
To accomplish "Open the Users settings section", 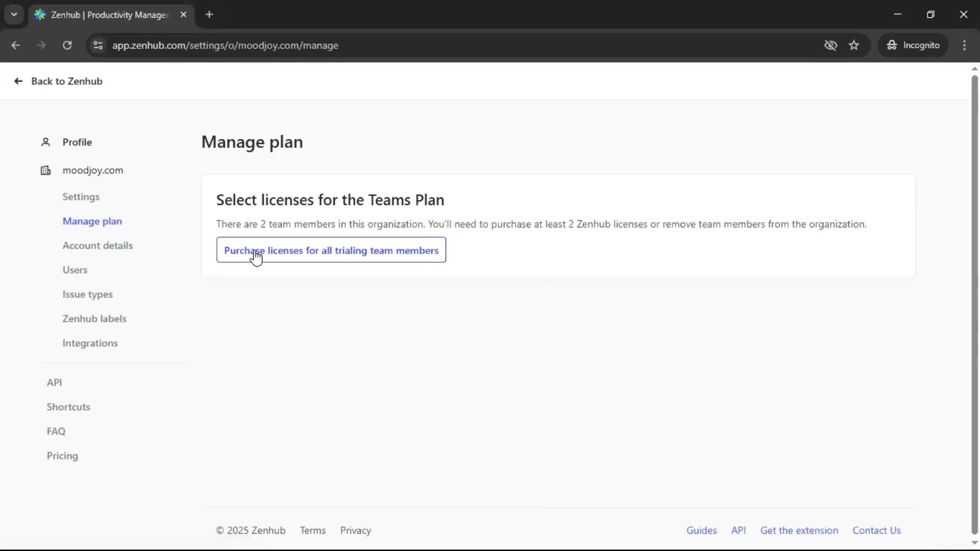I will [x=75, y=270].
